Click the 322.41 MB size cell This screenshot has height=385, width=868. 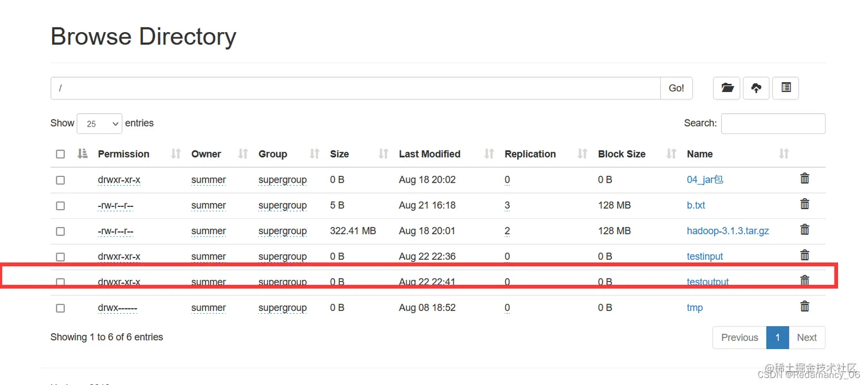(353, 231)
